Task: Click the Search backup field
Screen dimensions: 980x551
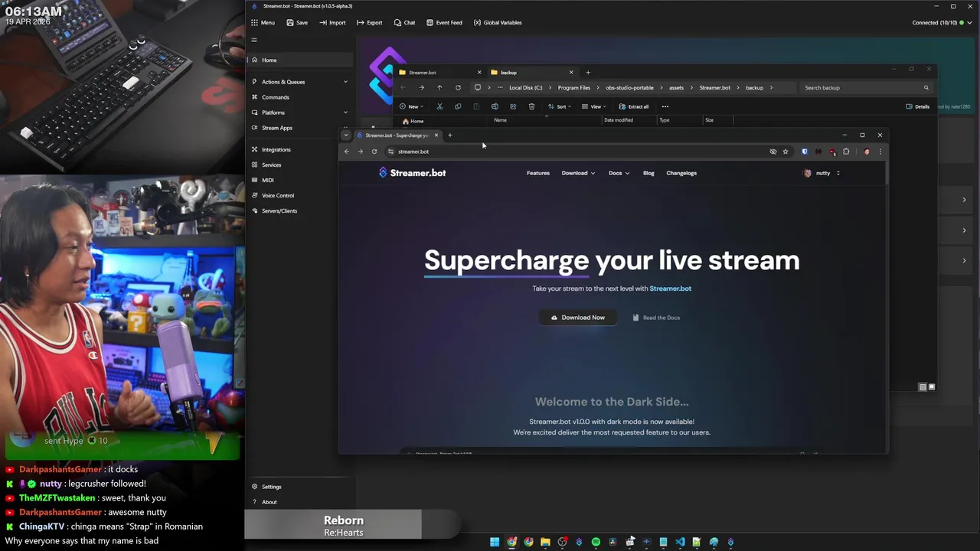Action: (865, 87)
